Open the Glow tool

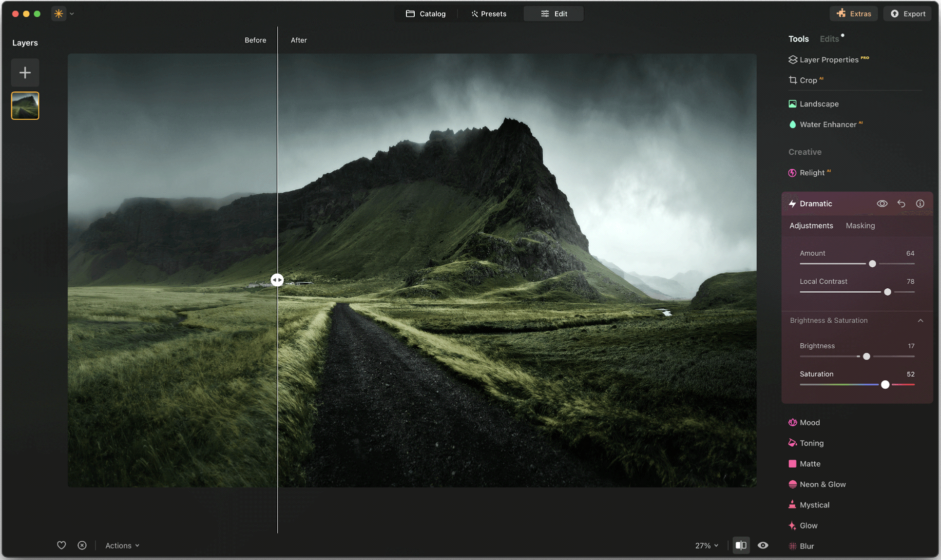pyautogui.click(x=803, y=526)
